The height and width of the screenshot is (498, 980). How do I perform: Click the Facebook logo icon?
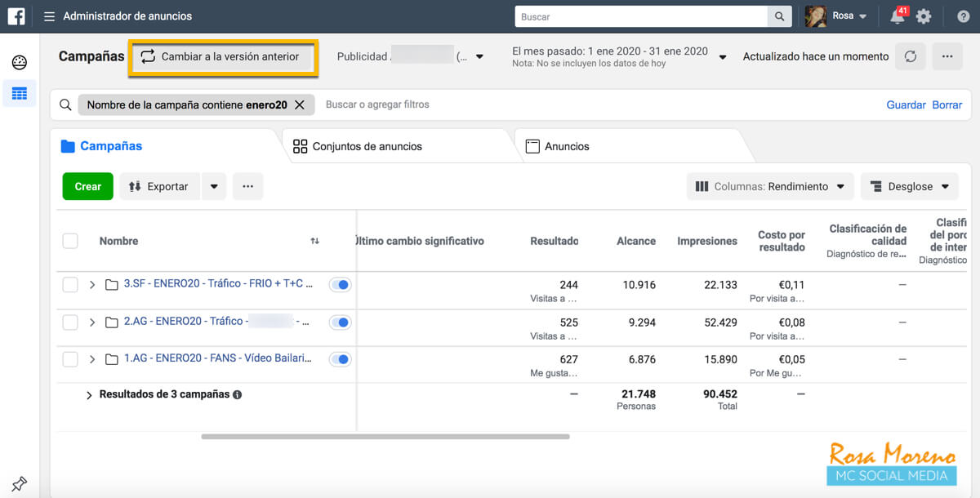pyautogui.click(x=17, y=16)
